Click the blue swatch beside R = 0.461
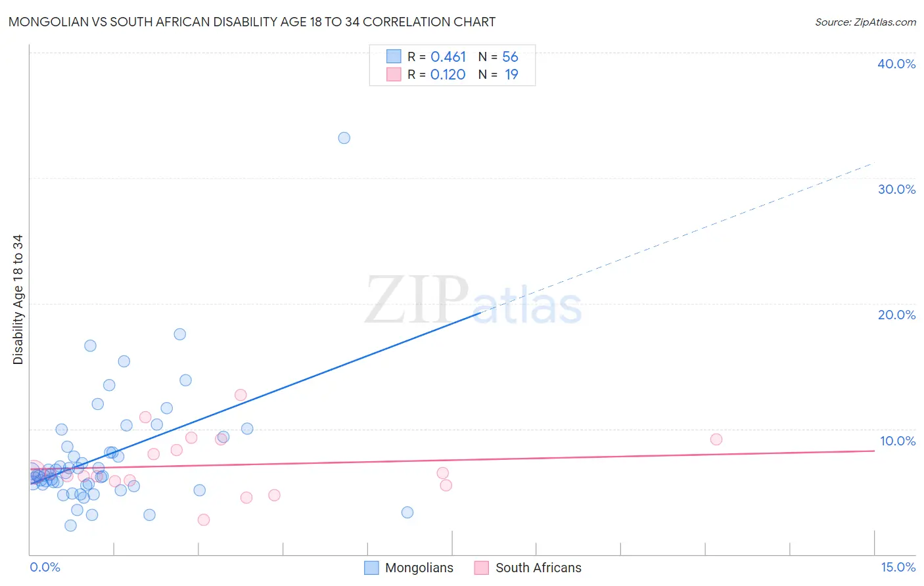 394,56
